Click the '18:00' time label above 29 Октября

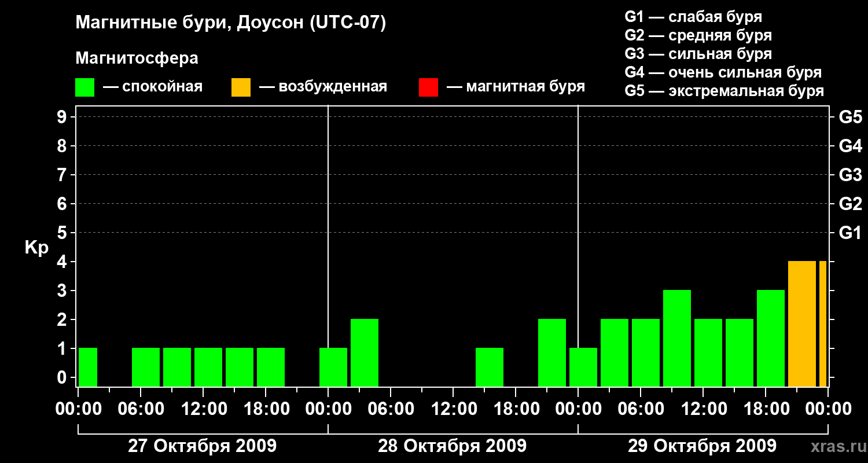[766, 409]
